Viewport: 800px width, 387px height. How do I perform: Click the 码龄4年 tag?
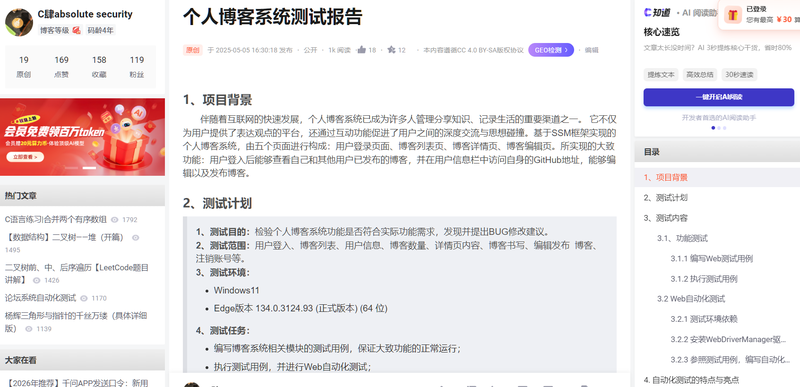point(100,30)
